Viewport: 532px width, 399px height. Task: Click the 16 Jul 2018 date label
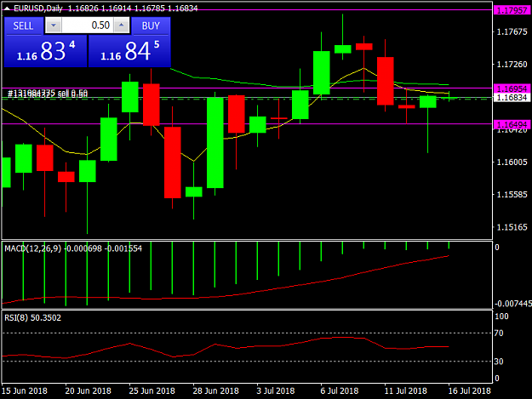[x=470, y=390]
